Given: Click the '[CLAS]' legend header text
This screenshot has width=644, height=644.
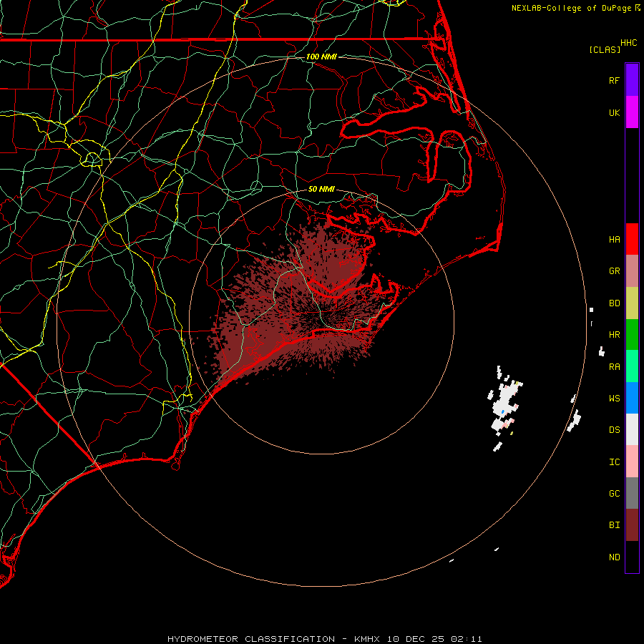Looking at the screenshot, I should [x=605, y=49].
